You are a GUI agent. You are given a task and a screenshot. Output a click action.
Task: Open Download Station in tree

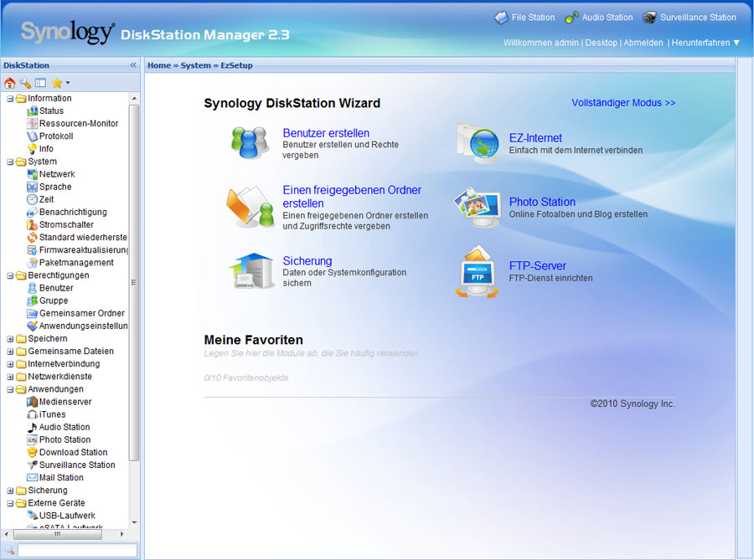tap(67, 452)
